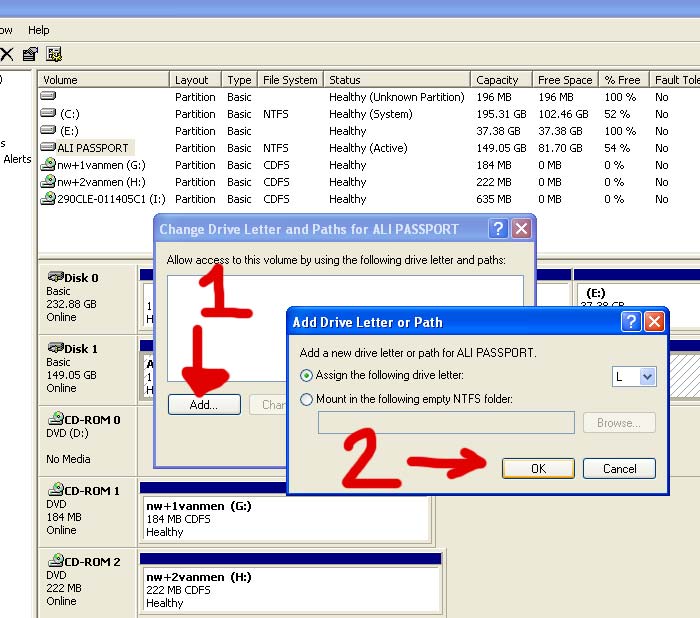
Task: Select the nw+1vanmen (G:) volume icon
Action: (48, 165)
